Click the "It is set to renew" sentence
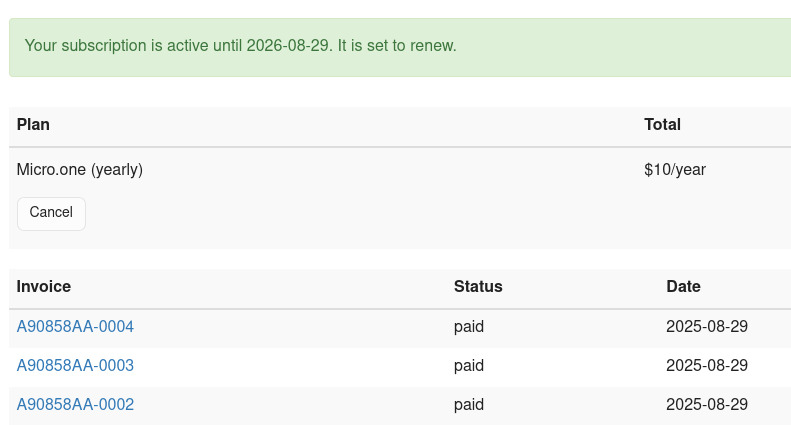791x425 pixels. point(397,46)
